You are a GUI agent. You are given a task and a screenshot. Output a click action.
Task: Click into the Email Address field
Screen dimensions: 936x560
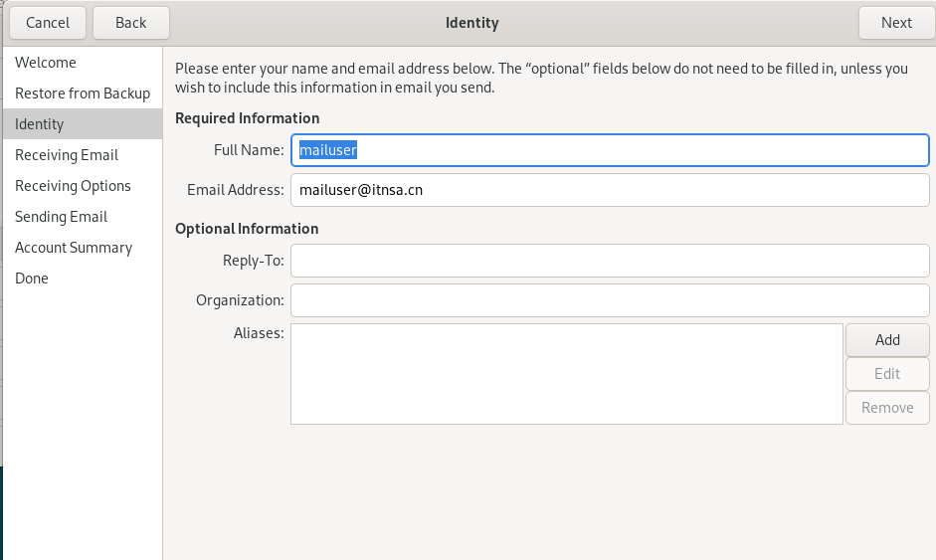click(x=610, y=190)
